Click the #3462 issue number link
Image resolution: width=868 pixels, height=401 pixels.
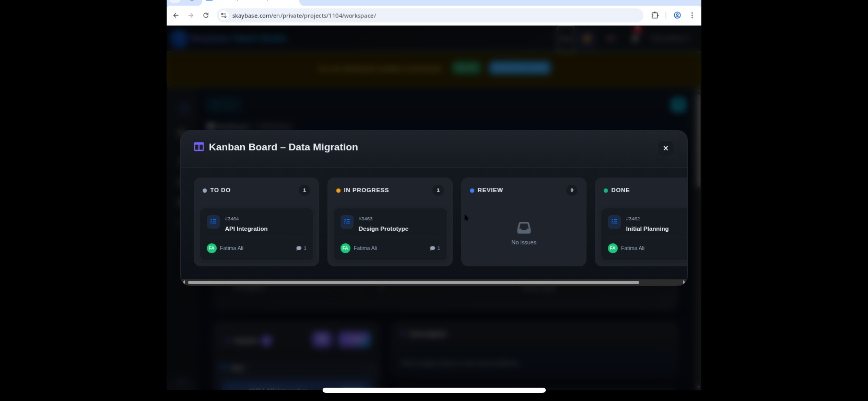pos(632,218)
